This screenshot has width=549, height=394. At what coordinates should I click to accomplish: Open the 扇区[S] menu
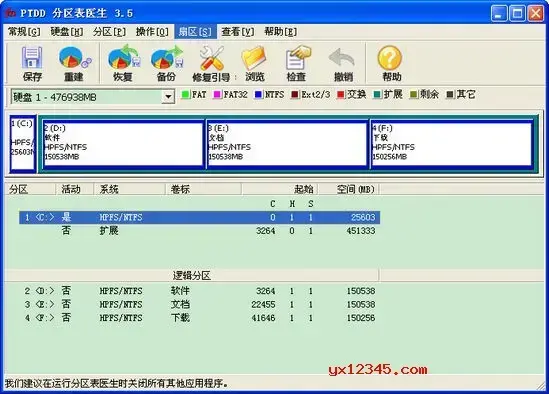coord(195,32)
